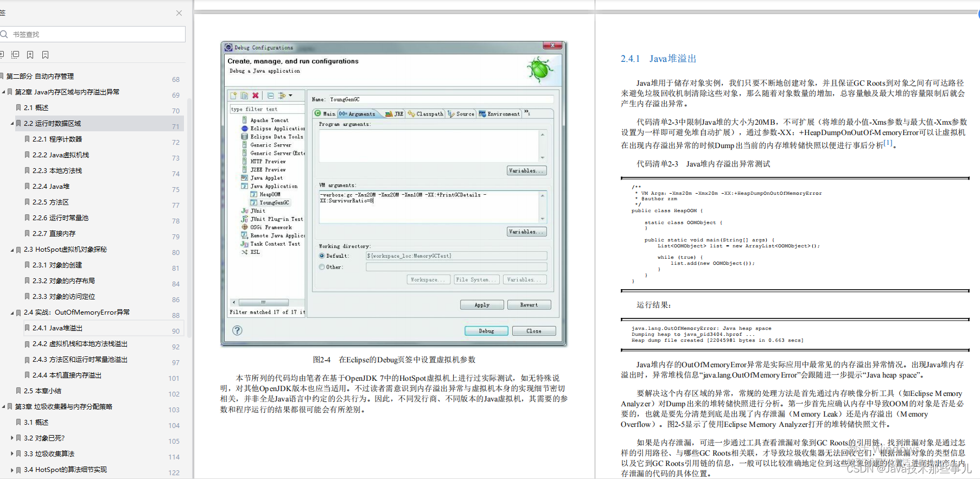Jump to bookmark 2.1 概述

coord(36,108)
